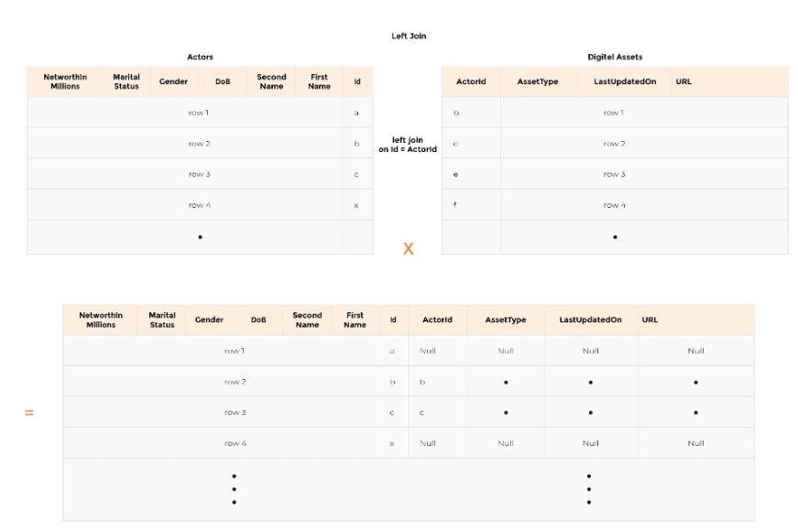Click the orange X cross-join symbol
Viewport: 798px width, 532px height.
[409, 248]
